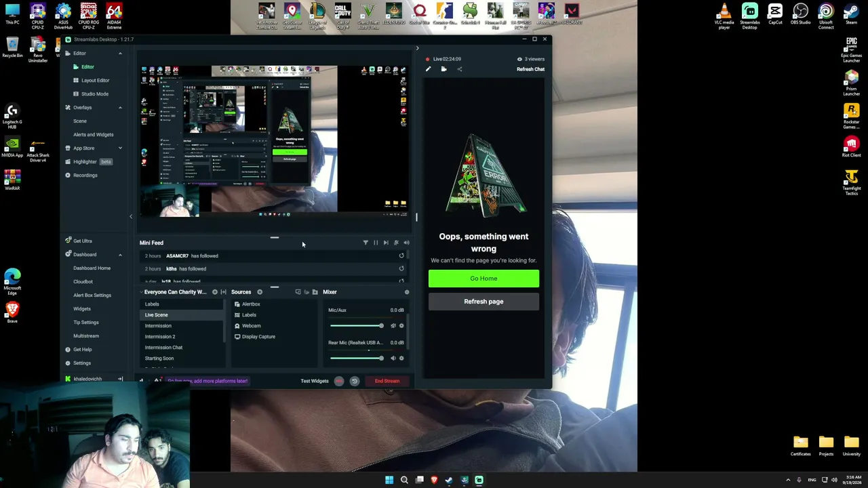Replay the k8hs follow alert
This screenshot has width=868, height=488.
click(x=401, y=268)
